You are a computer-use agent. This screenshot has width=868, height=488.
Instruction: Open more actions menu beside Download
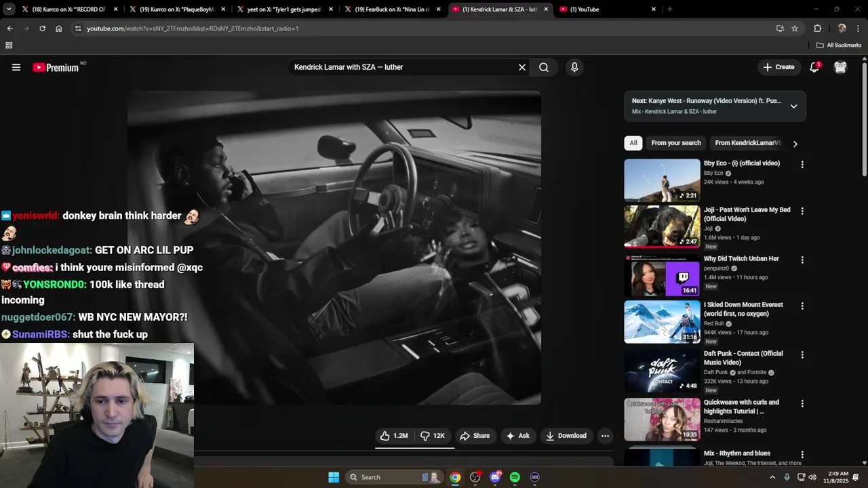click(x=605, y=436)
